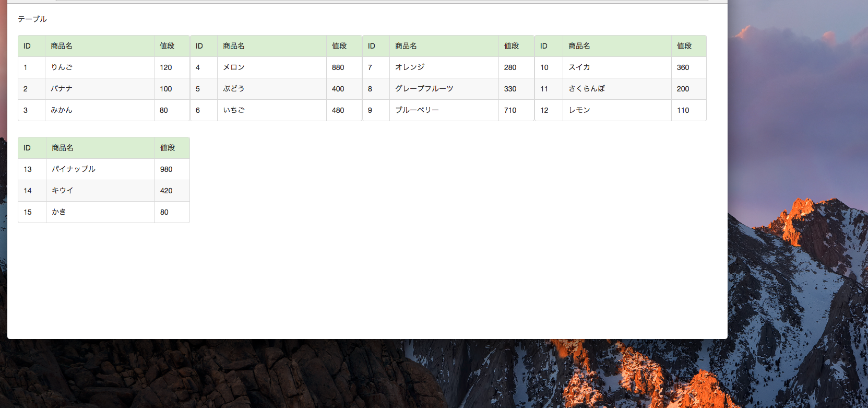Image resolution: width=868 pixels, height=408 pixels.
Task: Click the 値段 header above price 280
Action: [517, 46]
